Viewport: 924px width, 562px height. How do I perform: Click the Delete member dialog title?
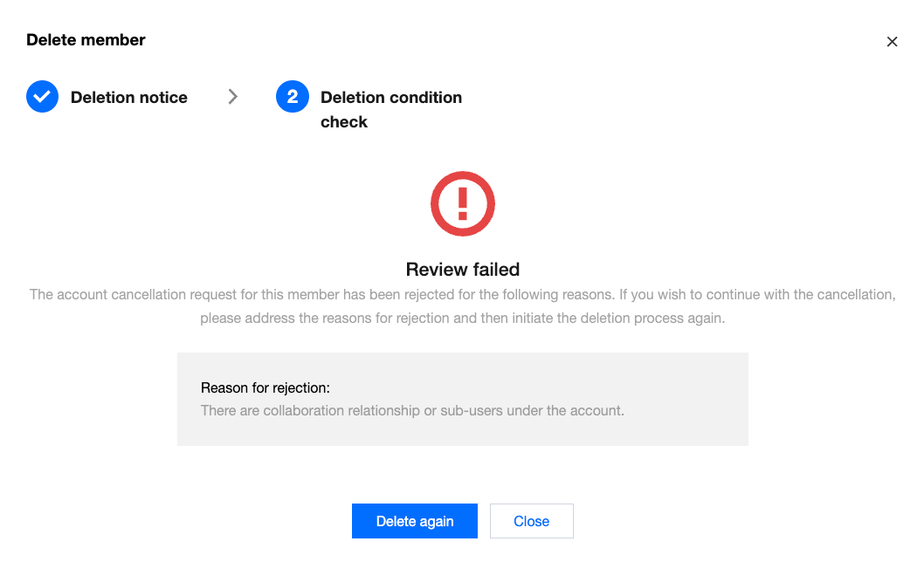tap(86, 40)
